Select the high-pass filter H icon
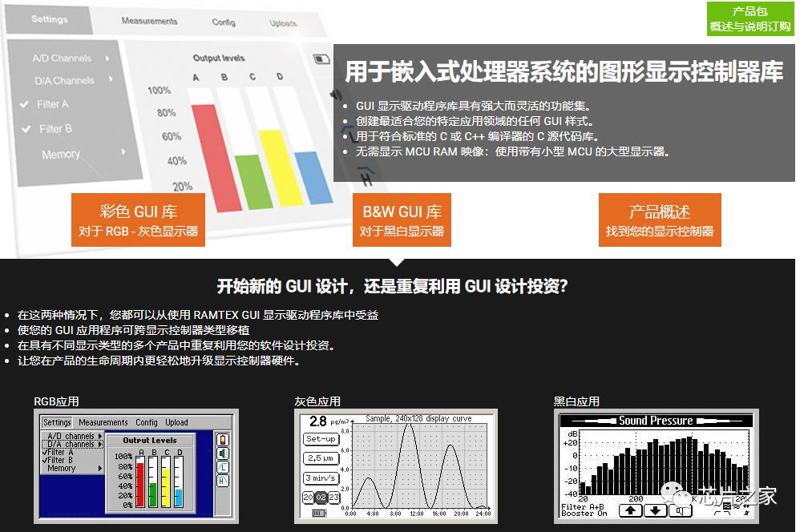 point(224,482)
